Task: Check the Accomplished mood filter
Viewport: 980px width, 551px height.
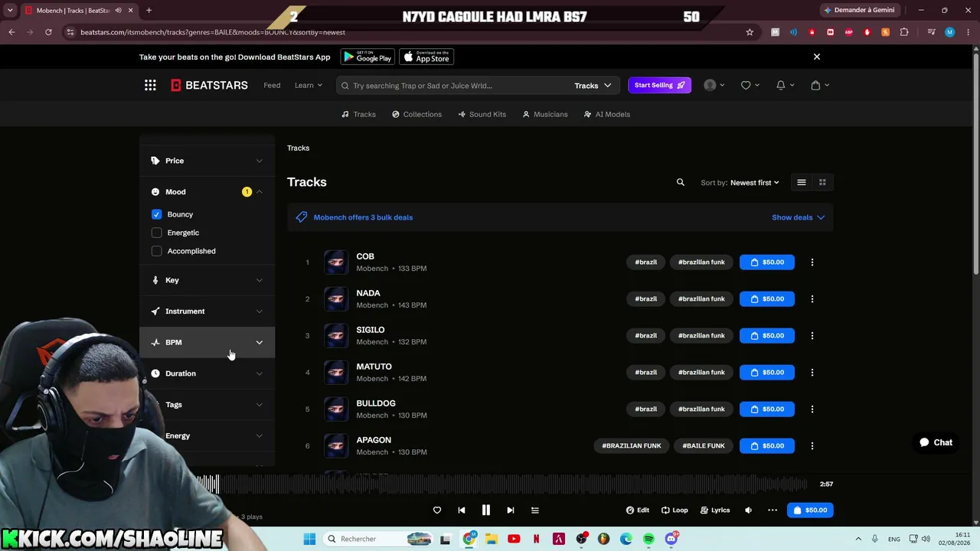Action: [x=157, y=251]
